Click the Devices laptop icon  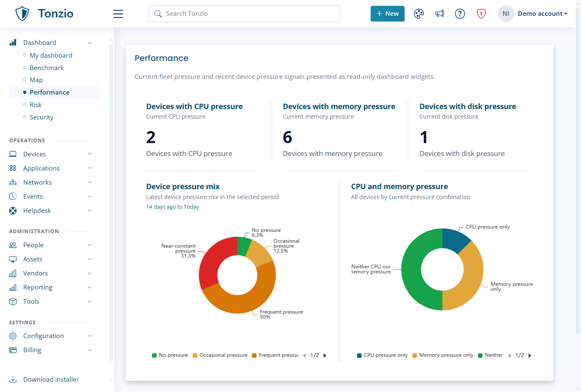pos(13,154)
